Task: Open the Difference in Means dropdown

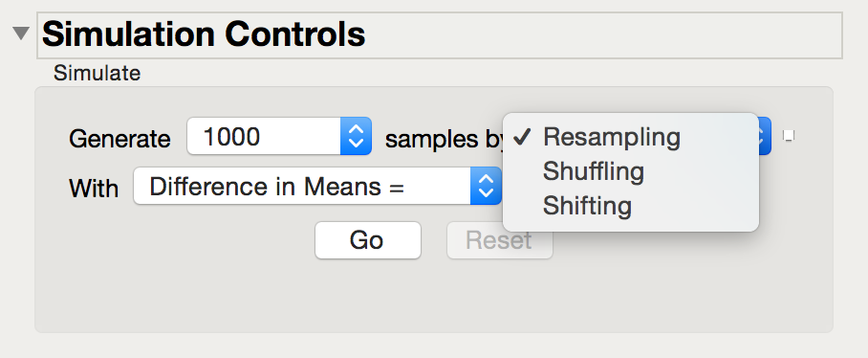Action: [x=317, y=186]
